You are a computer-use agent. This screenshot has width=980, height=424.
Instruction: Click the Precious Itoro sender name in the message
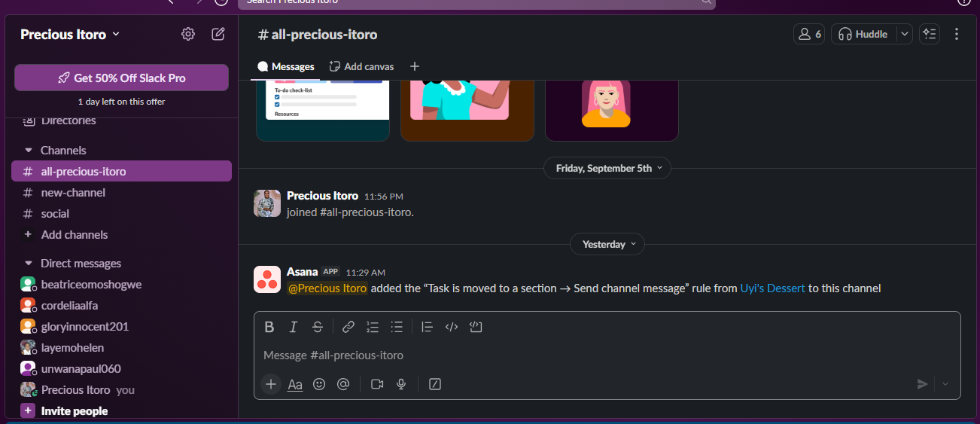click(x=322, y=196)
